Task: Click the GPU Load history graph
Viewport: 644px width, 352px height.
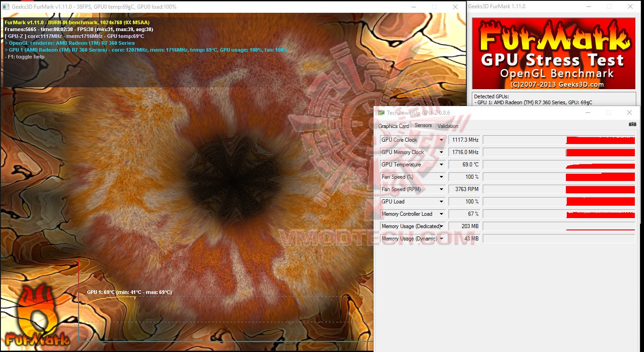Action: (559, 202)
